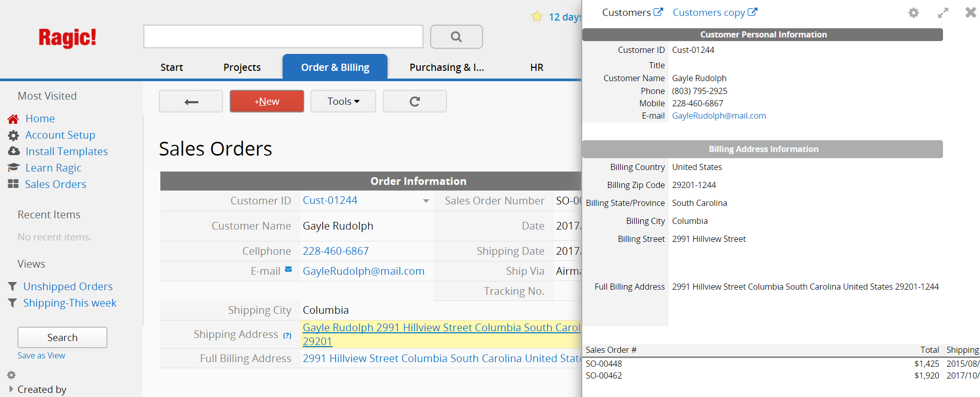Click the phone value (803) 795-2925
980x397 pixels.
699,91
